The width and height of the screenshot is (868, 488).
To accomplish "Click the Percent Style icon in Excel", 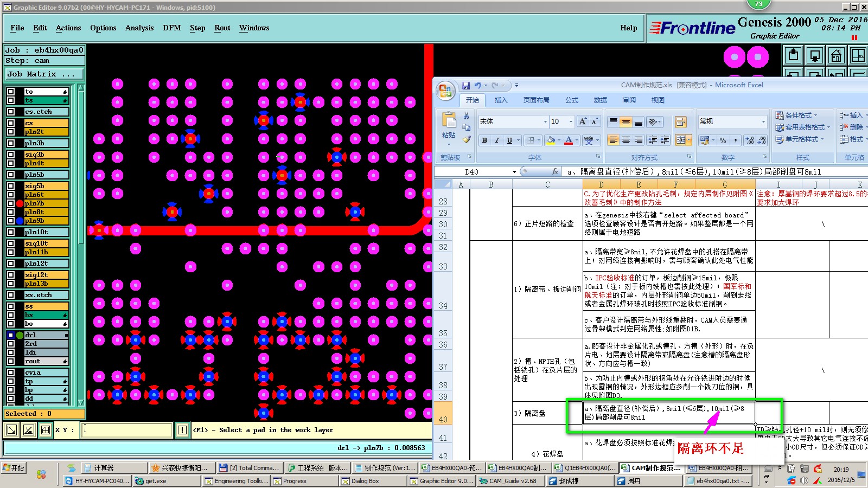I will tap(723, 140).
